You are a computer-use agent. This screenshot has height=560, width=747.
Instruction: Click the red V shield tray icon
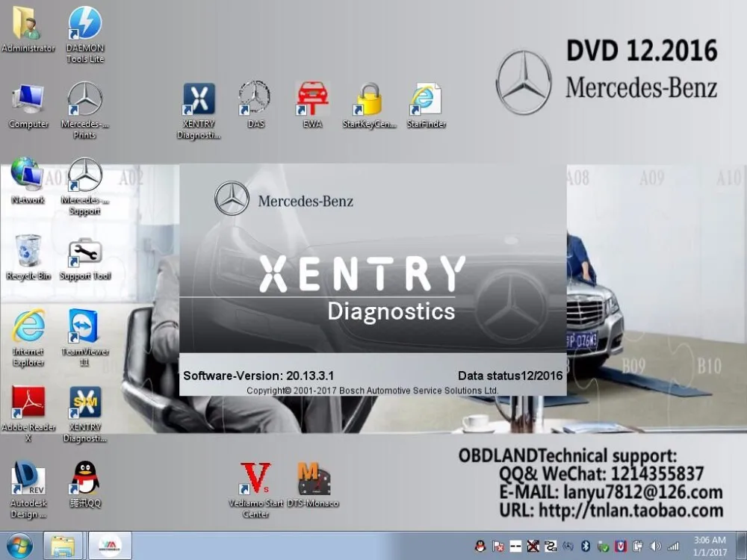tap(620, 547)
